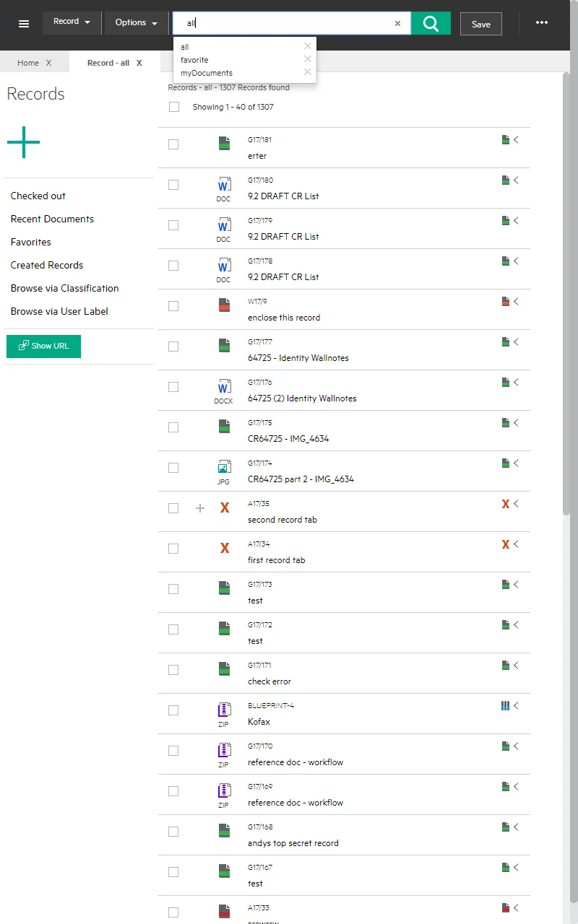Viewport: 578px width, 924px height.
Task: Remove the 'myDocuments' saved search suggestion
Action: (308, 72)
